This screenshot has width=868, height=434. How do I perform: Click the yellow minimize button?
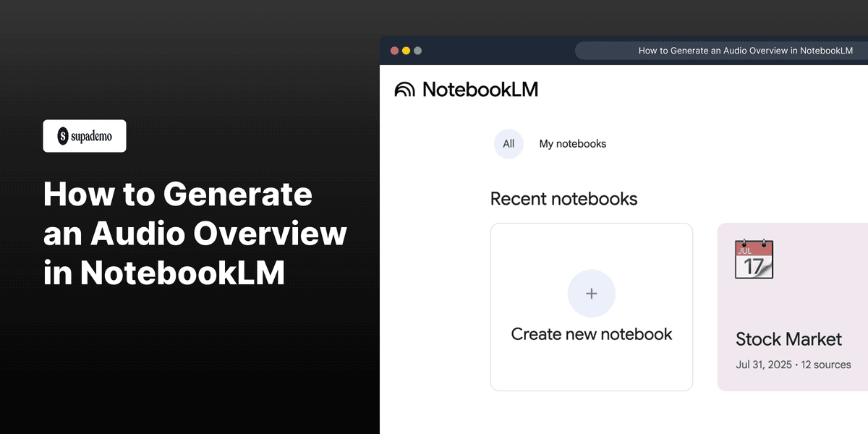[x=406, y=51]
